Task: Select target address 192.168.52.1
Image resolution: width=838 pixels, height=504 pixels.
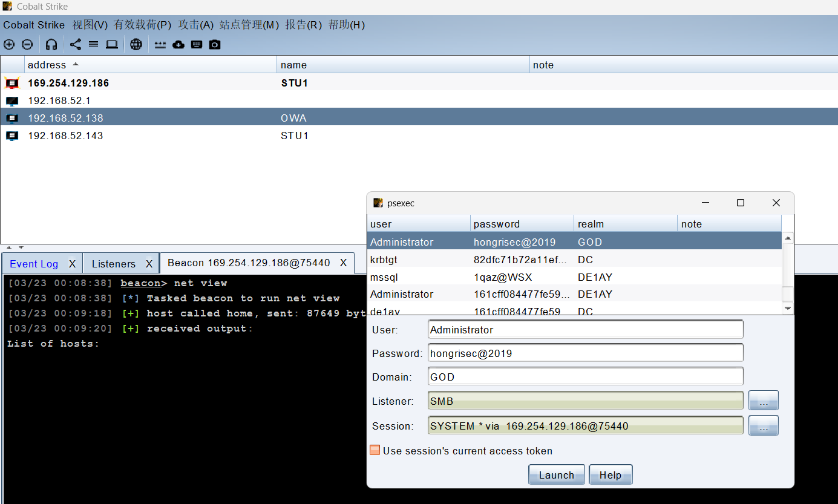Action: (x=59, y=100)
